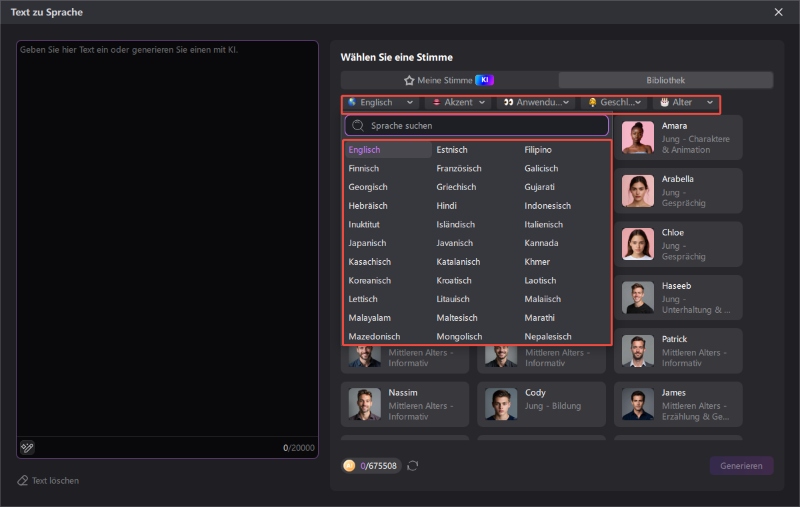Pick the Haseeb voice avatar
The width and height of the screenshot is (800, 507).
[637, 297]
